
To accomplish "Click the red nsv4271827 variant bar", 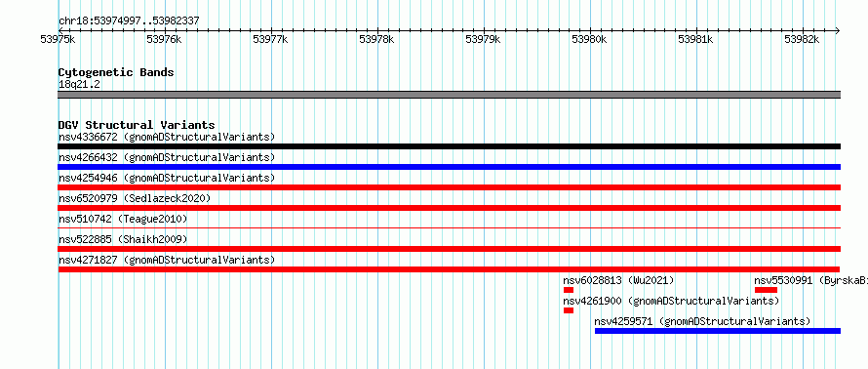I will coord(449,269).
